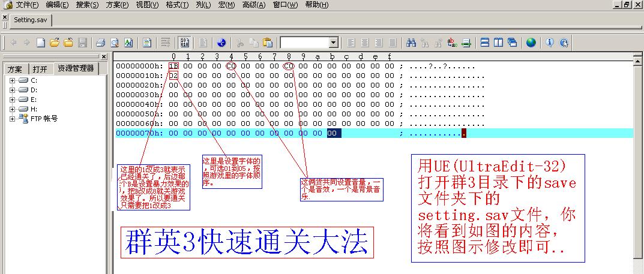Image resolution: width=644 pixels, height=274 pixels.
Task: Click the Back navigation arrow icon
Action: pos(13,43)
